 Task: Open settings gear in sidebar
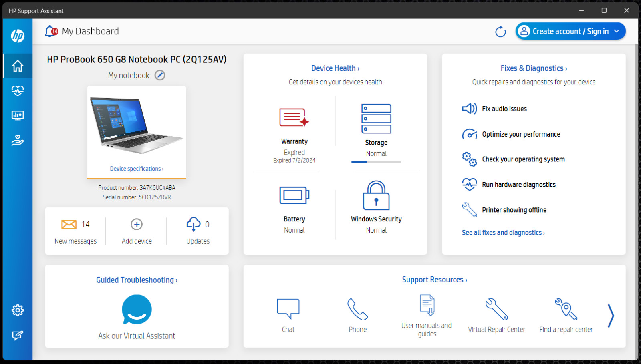click(18, 310)
